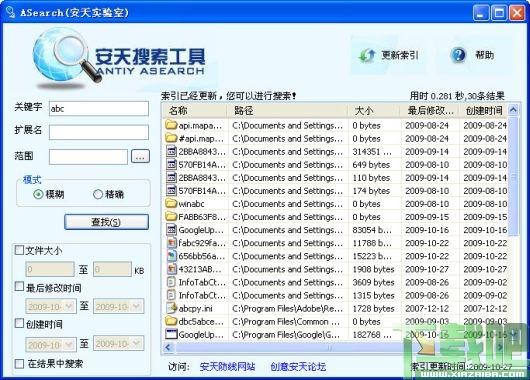
Task: Click icon of GoogleUp row sized 182768
Action: coord(171,334)
